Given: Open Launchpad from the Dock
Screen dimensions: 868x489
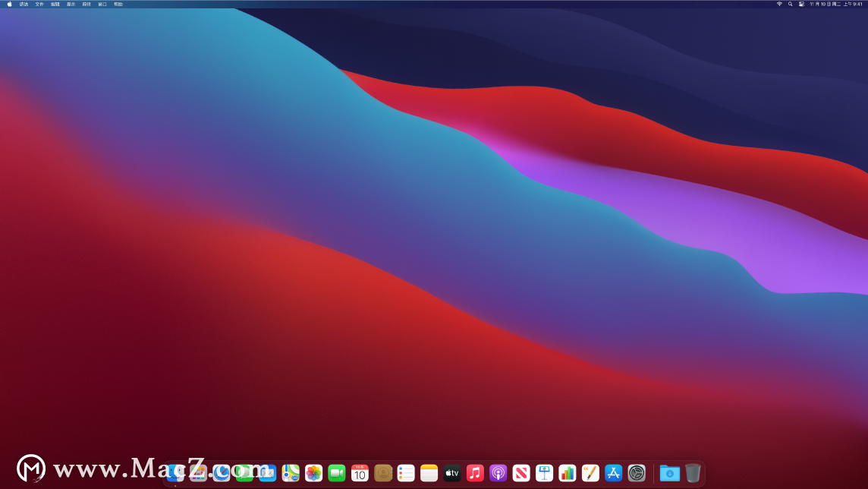Looking at the screenshot, I should coord(198,473).
